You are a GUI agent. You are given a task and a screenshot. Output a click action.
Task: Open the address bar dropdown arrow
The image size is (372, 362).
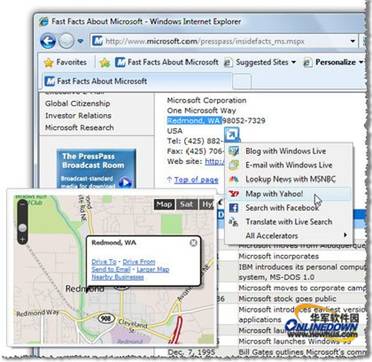(x=353, y=41)
